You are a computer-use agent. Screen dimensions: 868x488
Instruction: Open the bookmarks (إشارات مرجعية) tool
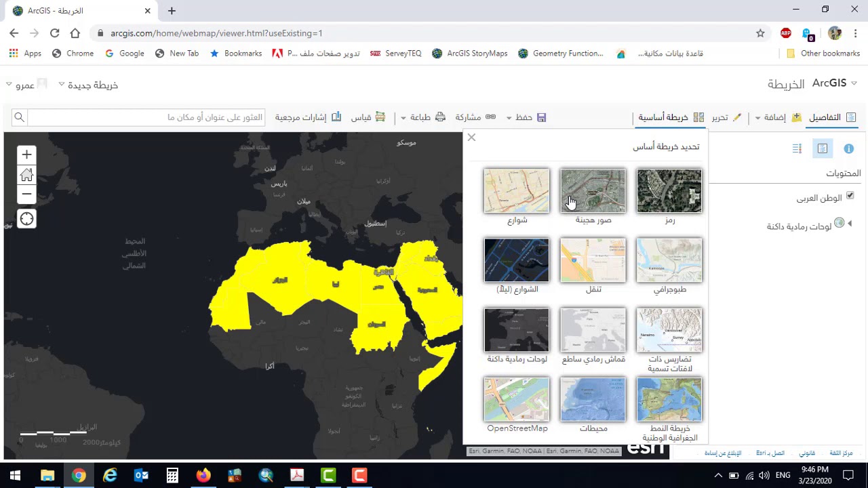[x=308, y=117]
